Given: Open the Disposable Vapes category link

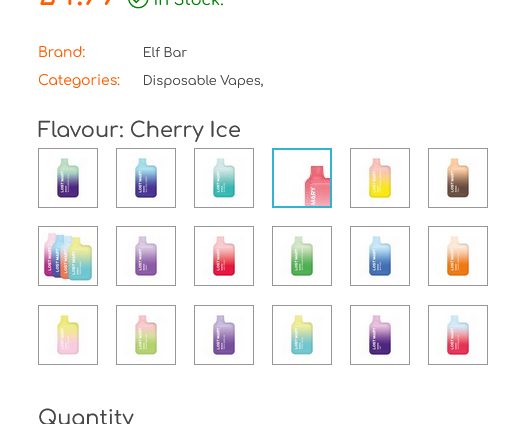Looking at the screenshot, I should pyautogui.click(x=202, y=81).
